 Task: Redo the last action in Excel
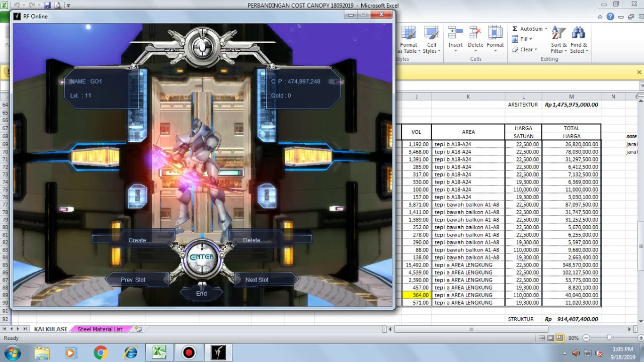(x=31, y=6)
